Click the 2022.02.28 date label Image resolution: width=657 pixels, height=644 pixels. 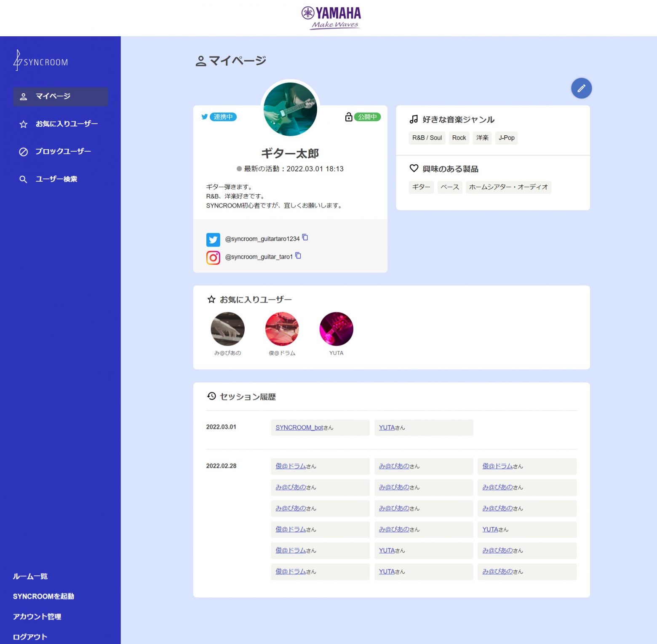click(221, 466)
